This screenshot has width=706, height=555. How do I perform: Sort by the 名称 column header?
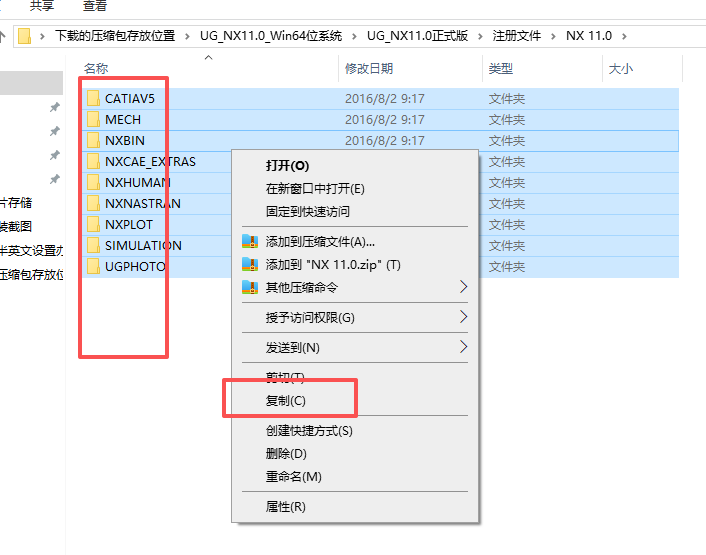pyautogui.click(x=96, y=68)
